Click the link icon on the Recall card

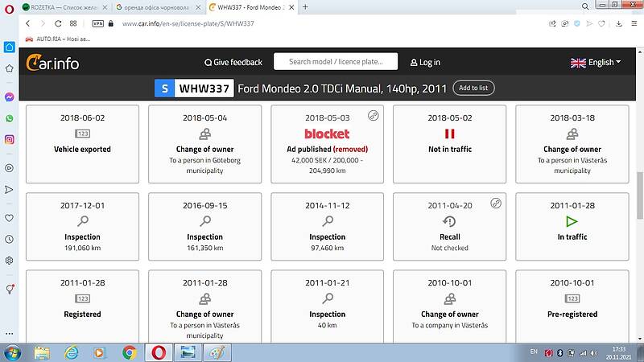click(495, 204)
